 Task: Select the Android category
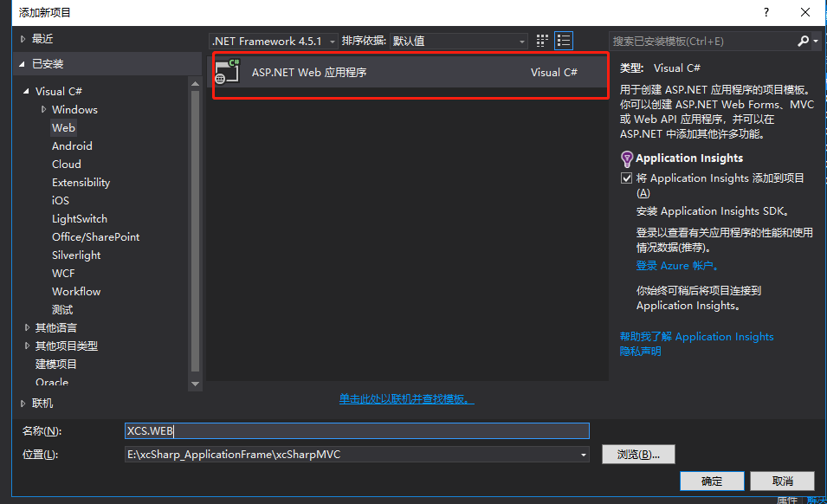(72, 146)
